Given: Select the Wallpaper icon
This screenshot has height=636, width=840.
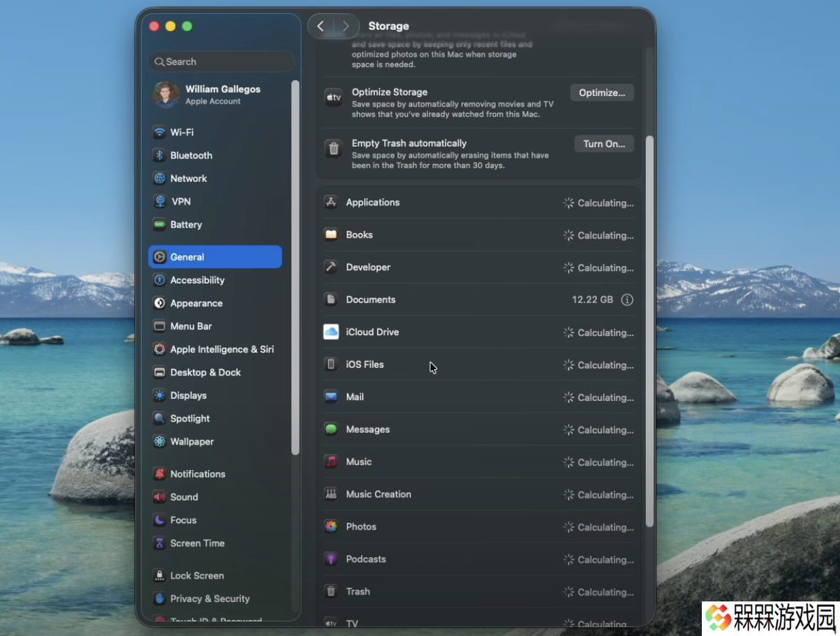Looking at the screenshot, I should click(160, 442).
